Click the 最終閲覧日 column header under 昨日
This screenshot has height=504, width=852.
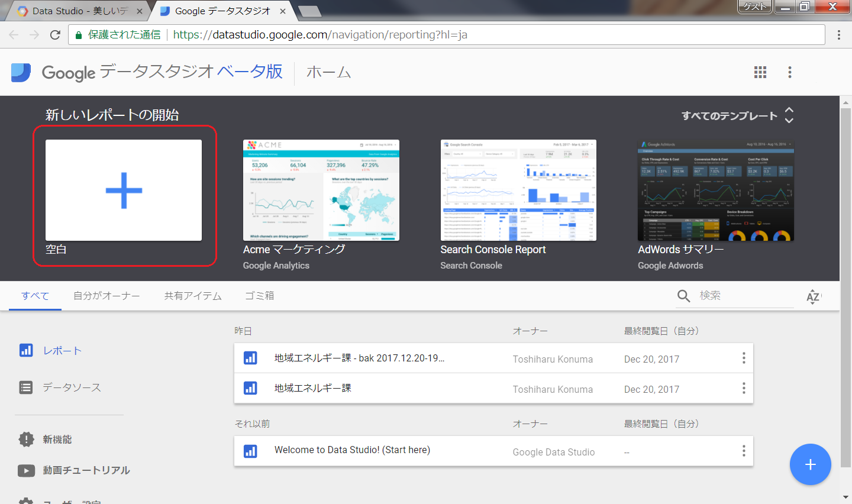(661, 331)
